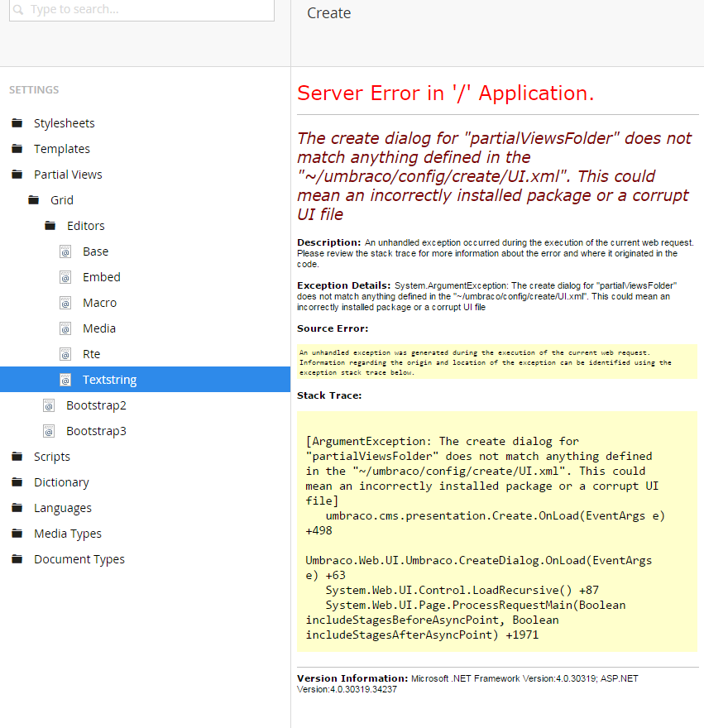Image resolution: width=704 pixels, height=728 pixels.
Task: Open the Embed partial view
Action: [x=101, y=277]
